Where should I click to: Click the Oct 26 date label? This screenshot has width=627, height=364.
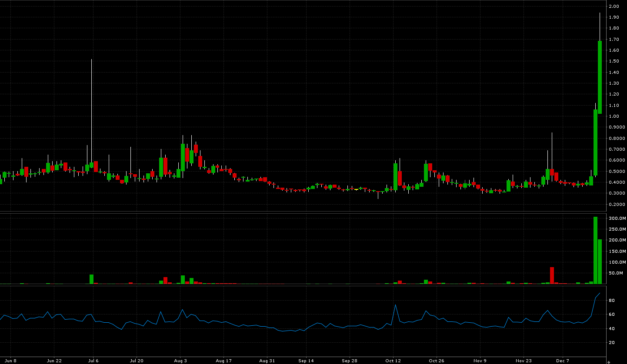coord(436,361)
